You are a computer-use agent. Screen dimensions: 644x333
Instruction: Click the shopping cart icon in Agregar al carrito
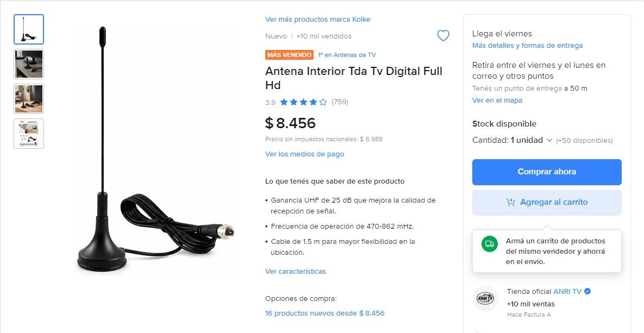tap(510, 202)
